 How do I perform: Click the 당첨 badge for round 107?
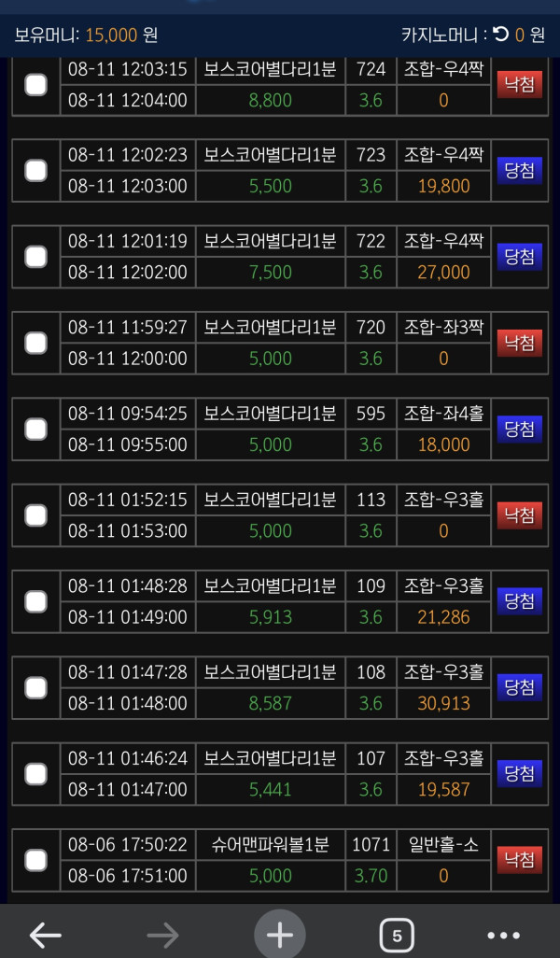coord(519,773)
